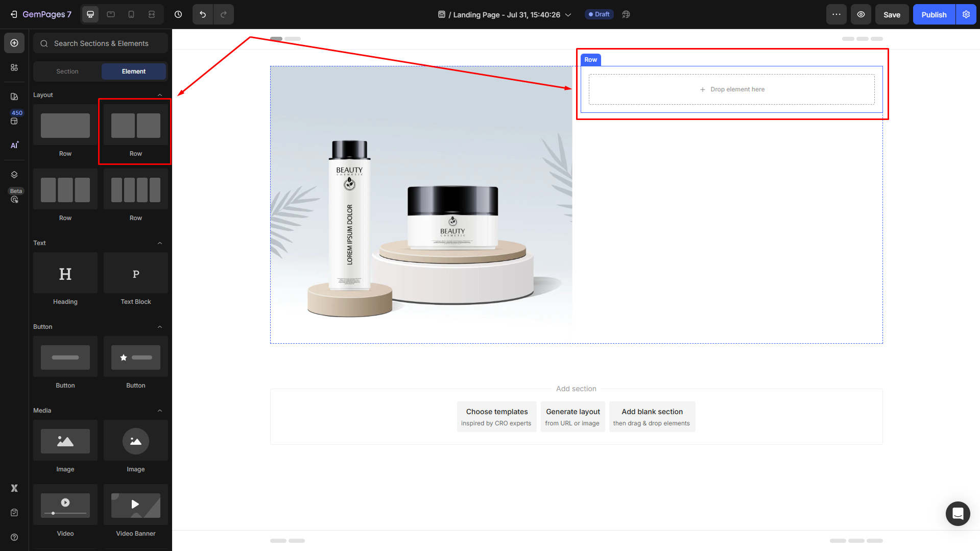Screen dimensions: 980x551
Task: Open the Landing Page title dropdown
Action: [568, 15]
